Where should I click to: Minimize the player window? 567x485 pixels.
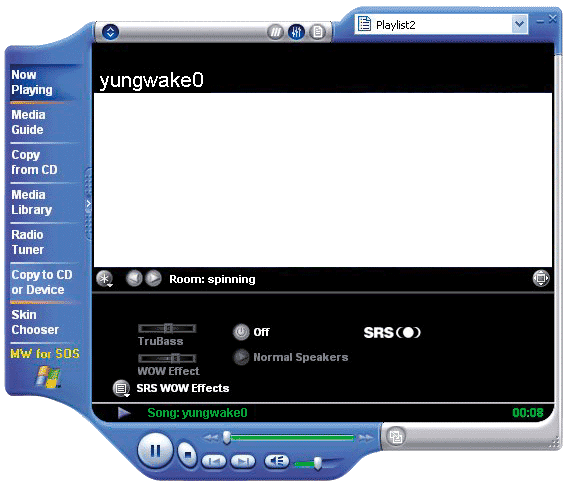540,22
